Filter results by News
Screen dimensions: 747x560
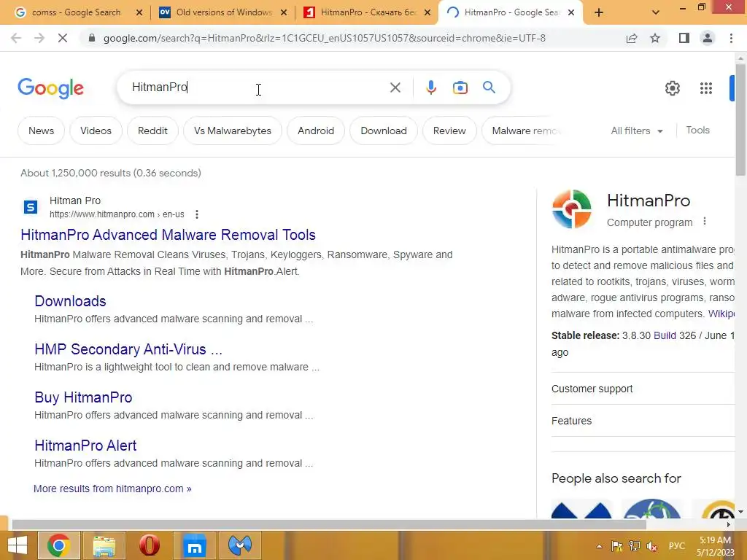[x=41, y=131]
